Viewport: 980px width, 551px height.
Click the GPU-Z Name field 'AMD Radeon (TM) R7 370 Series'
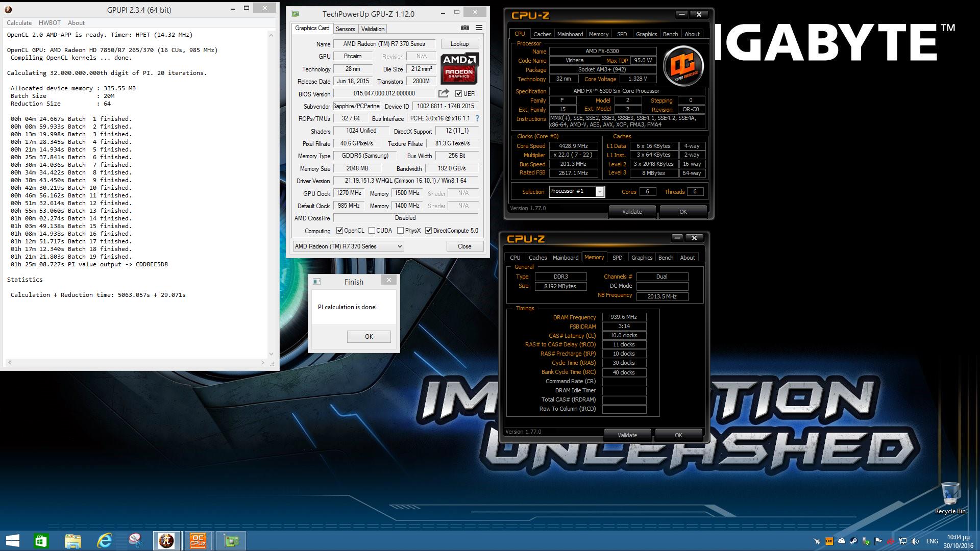(384, 44)
